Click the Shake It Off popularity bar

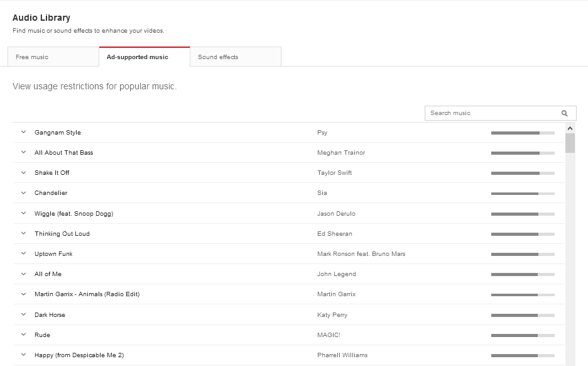point(523,173)
